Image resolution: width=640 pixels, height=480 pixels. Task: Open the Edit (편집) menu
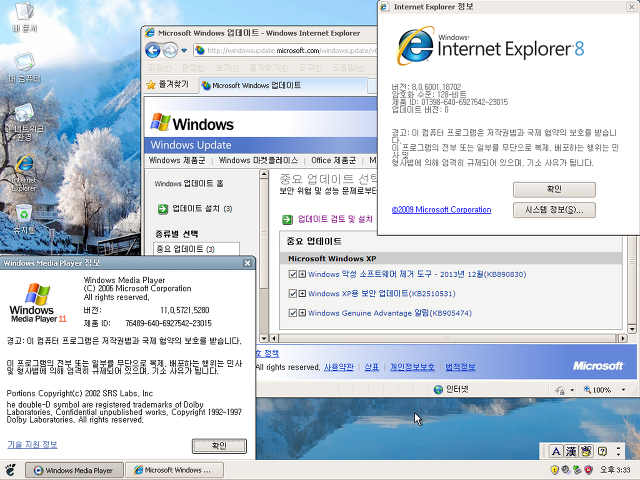[193, 68]
